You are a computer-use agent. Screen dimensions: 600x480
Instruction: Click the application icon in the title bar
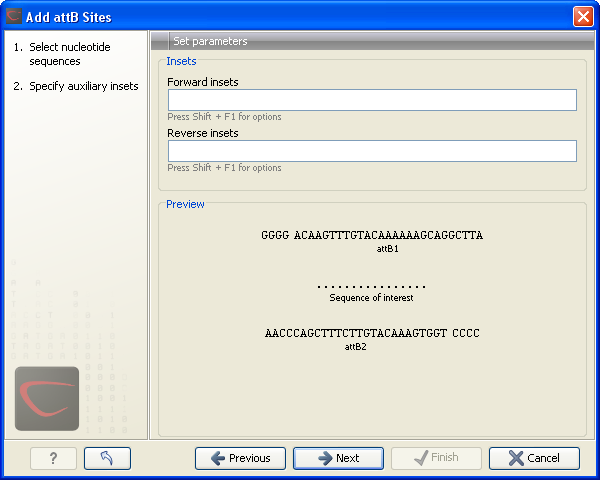[13, 16]
